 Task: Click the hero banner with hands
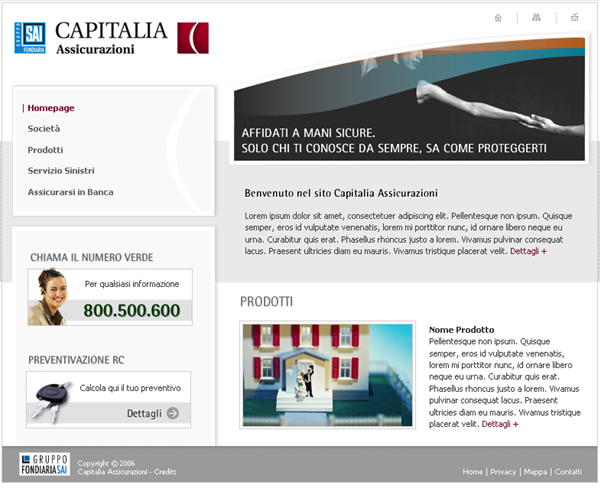point(409,100)
